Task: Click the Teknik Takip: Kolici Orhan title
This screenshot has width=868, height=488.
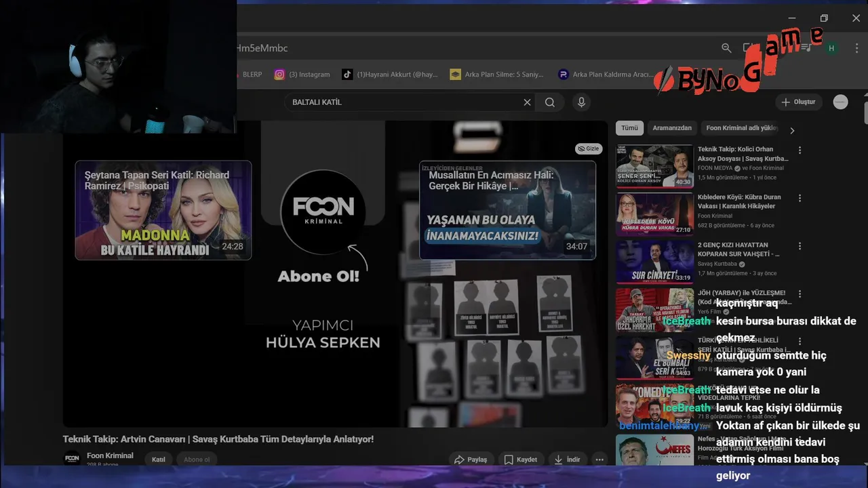Action: [743, 154]
